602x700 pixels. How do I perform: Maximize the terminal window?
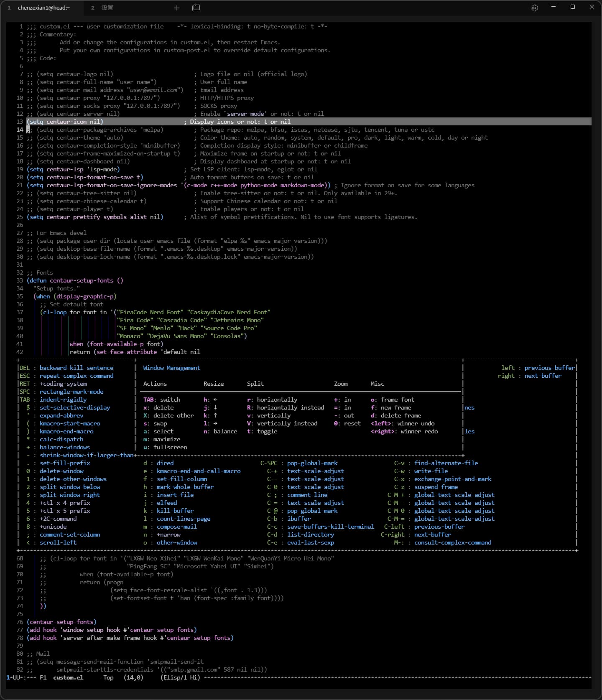(573, 7)
